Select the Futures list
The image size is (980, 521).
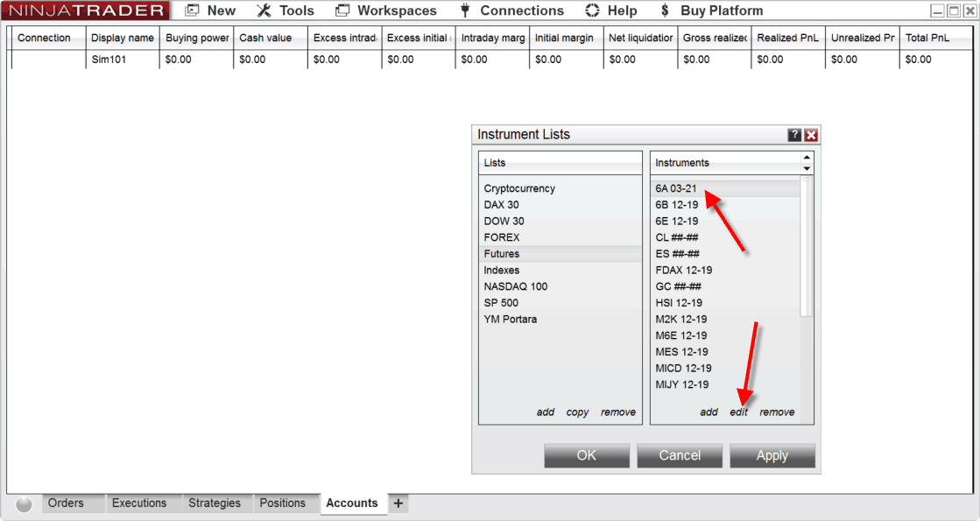(x=560, y=254)
